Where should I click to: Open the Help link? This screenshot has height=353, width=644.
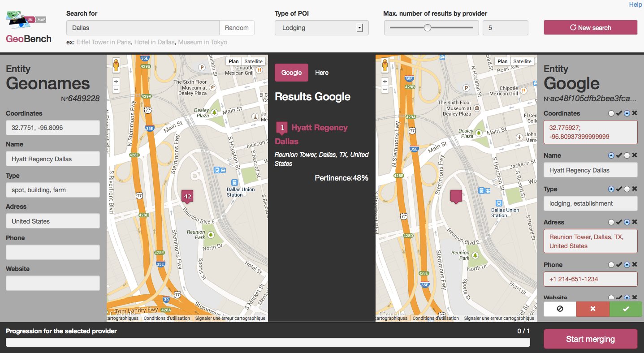[635, 4]
